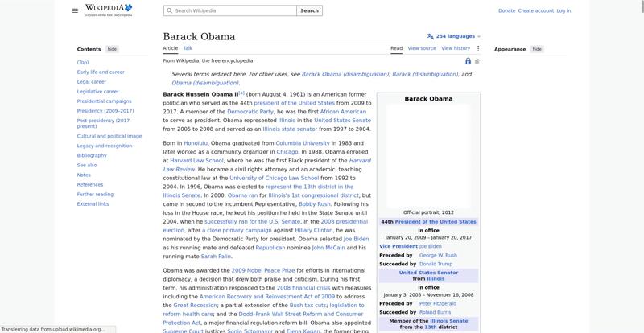Click the Donate link
This screenshot has width=644, height=333.
click(x=506, y=10)
